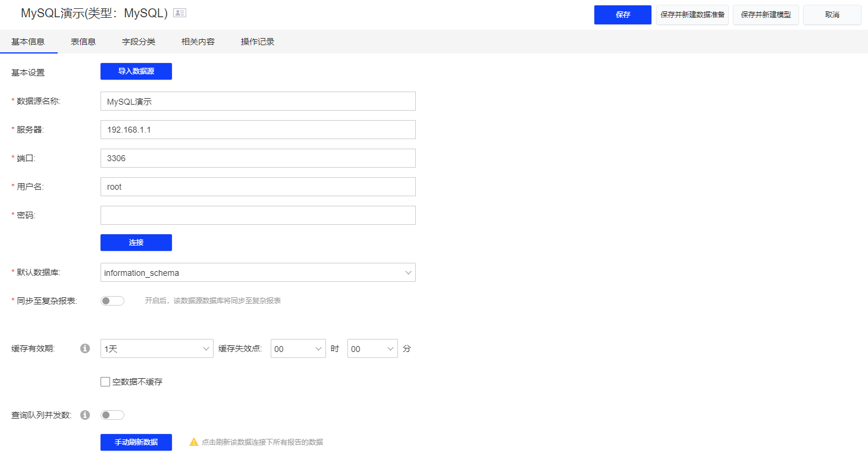Click the ID card icon beside the title
The width and height of the screenshot is (868, 459).
click(179, 13)
